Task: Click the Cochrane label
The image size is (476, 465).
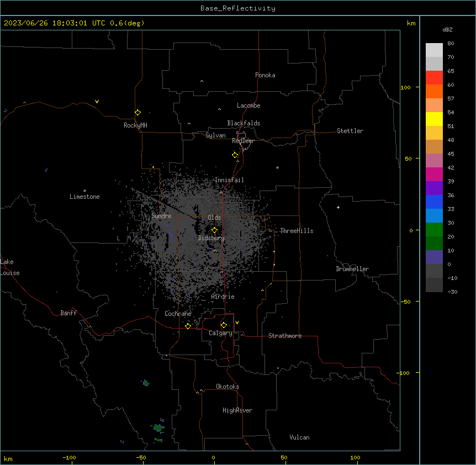Action: coord(178,314)
